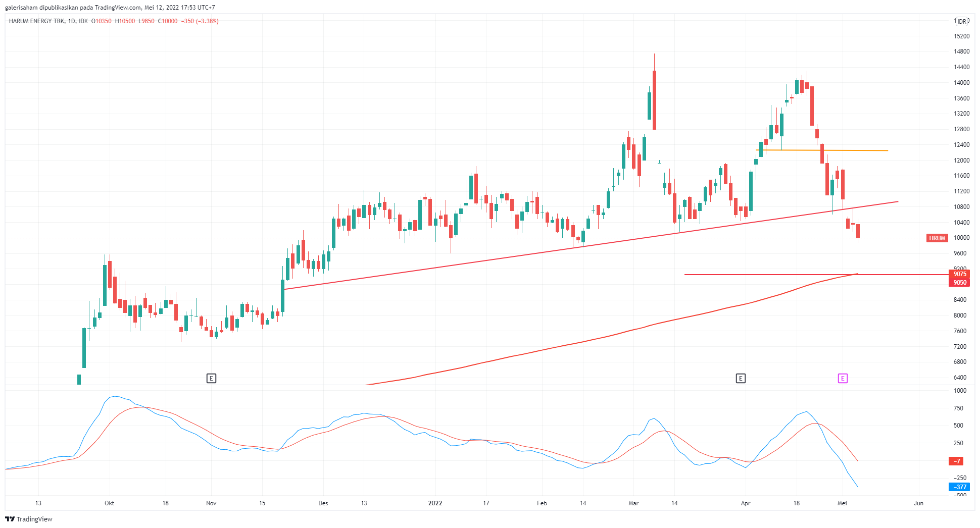Click the black E earnings marker in April
980x528 pixels.
741,378
